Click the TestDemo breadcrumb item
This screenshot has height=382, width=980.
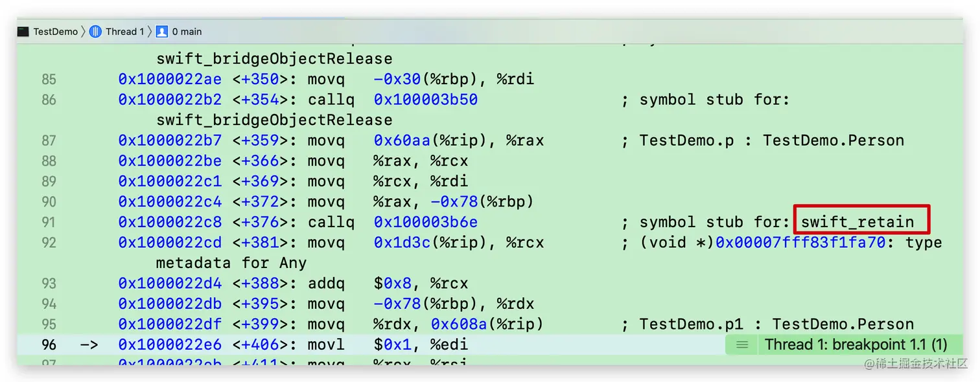point(55,31)
